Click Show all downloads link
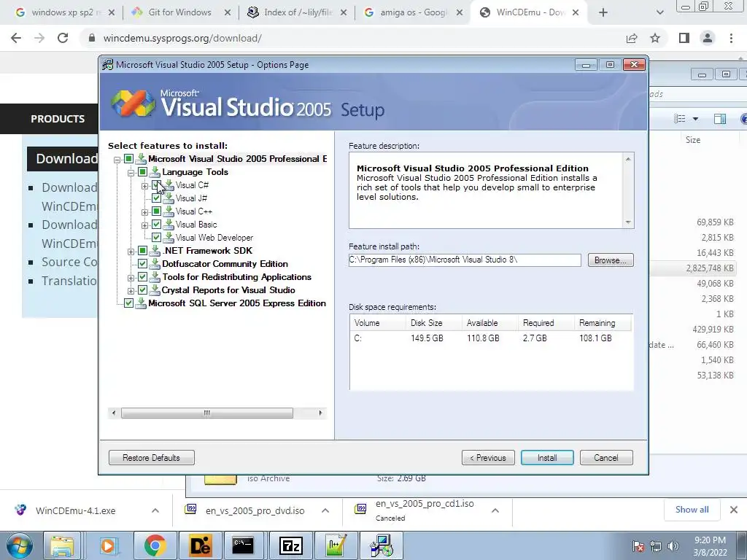 coord(692,510)
